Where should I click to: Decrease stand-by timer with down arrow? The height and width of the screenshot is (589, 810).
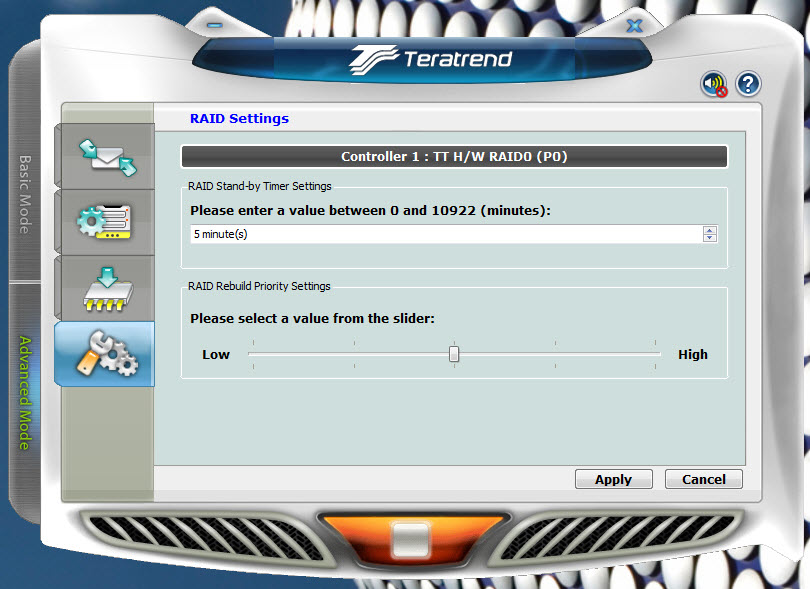click(x=710, y=238)
